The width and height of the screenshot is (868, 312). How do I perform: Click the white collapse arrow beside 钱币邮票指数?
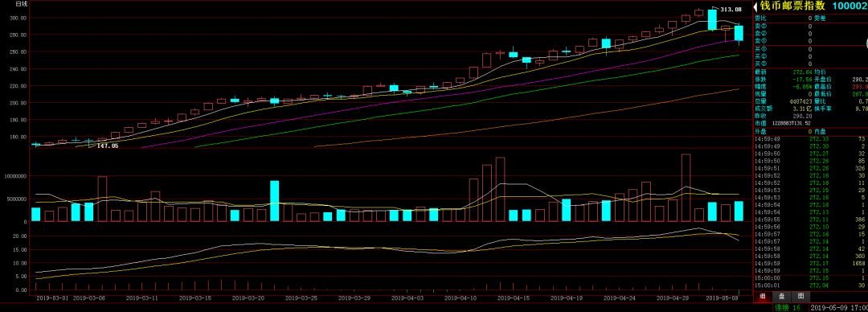tap(754, 6)
